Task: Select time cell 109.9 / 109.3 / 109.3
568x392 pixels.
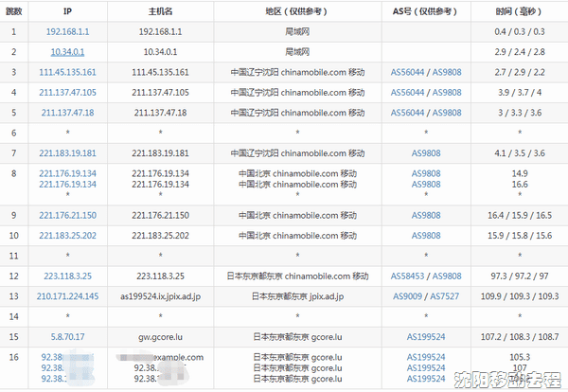Action: tap(519, 296)
